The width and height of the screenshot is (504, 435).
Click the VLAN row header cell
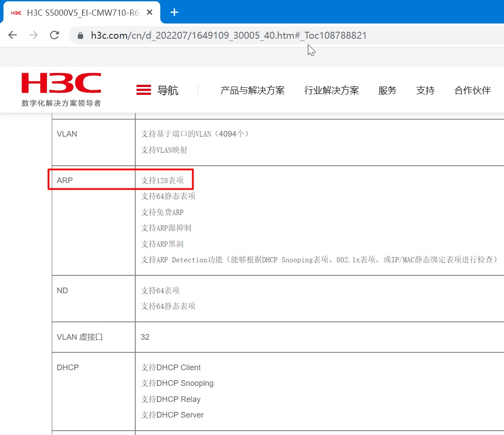click(93, 142)
